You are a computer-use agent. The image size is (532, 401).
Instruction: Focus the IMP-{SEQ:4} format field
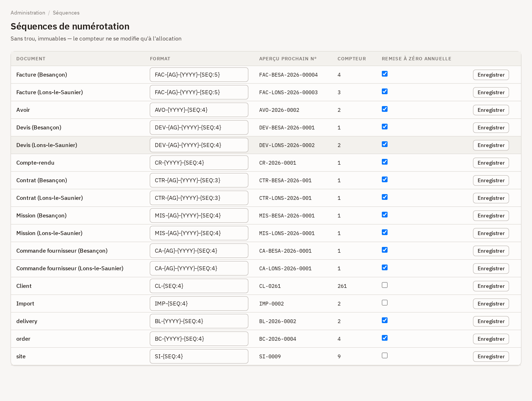(199, 304)
